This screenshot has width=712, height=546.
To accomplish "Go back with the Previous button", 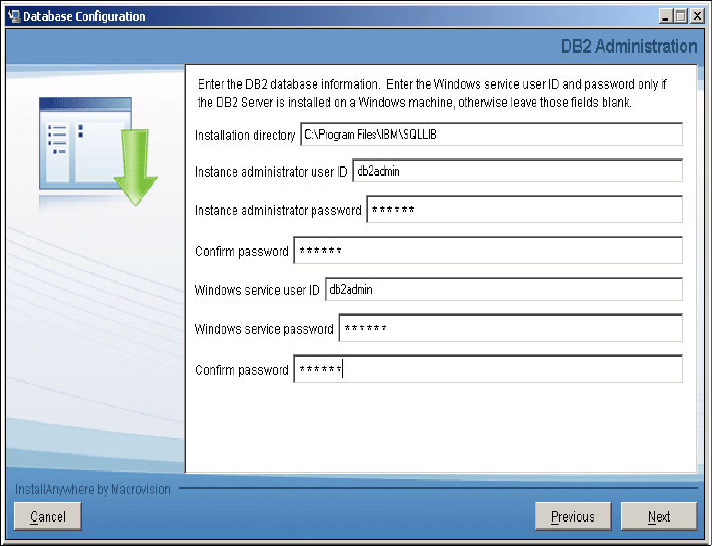I will coord(573,516).
